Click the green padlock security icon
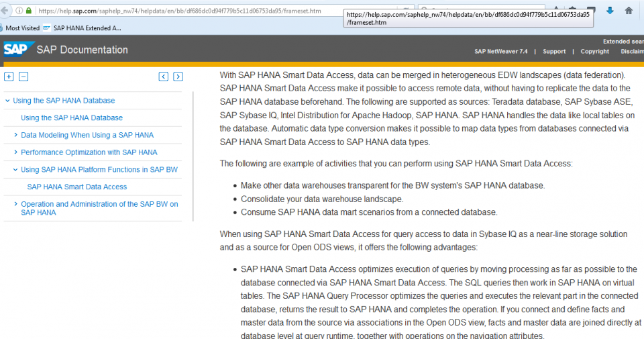Image resolution: width=644 pixels, height=339 pixels. (x=29, y=11)
